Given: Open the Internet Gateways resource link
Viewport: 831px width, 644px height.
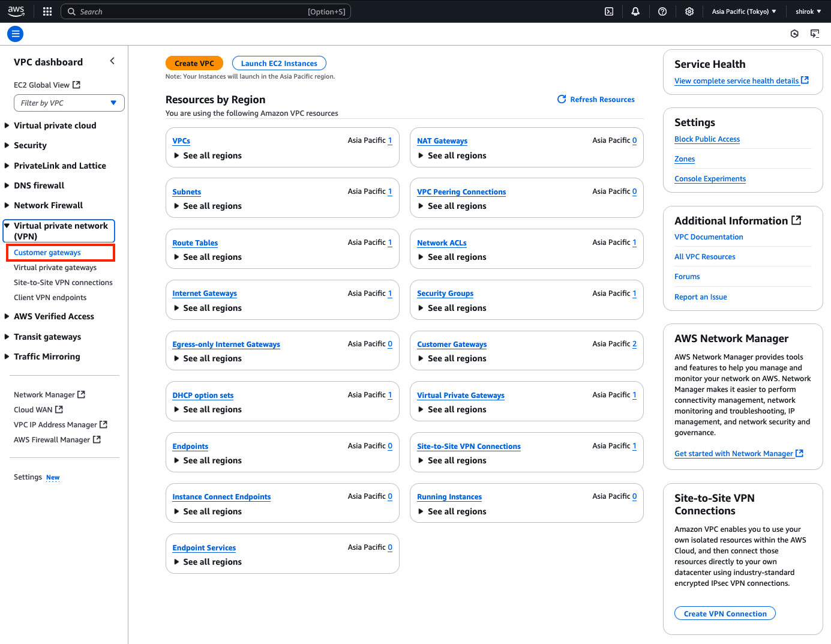Looking at the screenshot, I should click(205, 293).
